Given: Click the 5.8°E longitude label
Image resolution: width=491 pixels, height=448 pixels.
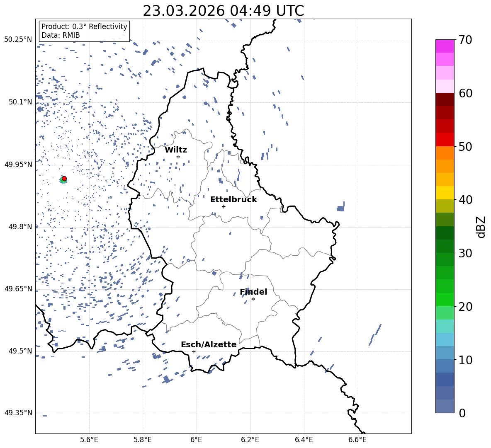Looking at the screenshot, I should 143,440.
